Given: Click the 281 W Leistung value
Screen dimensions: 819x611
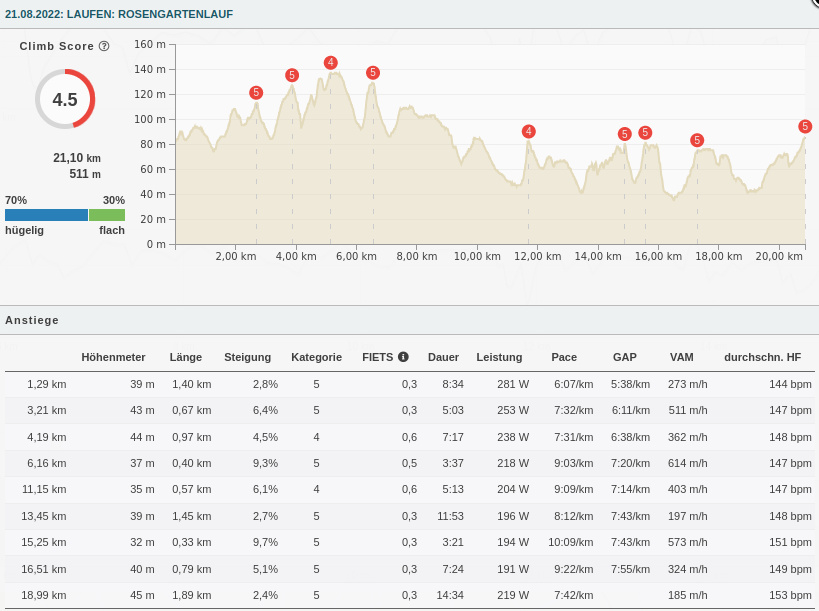Looking at the screenshot, I should pyautogui.click(x=513, y=384).
